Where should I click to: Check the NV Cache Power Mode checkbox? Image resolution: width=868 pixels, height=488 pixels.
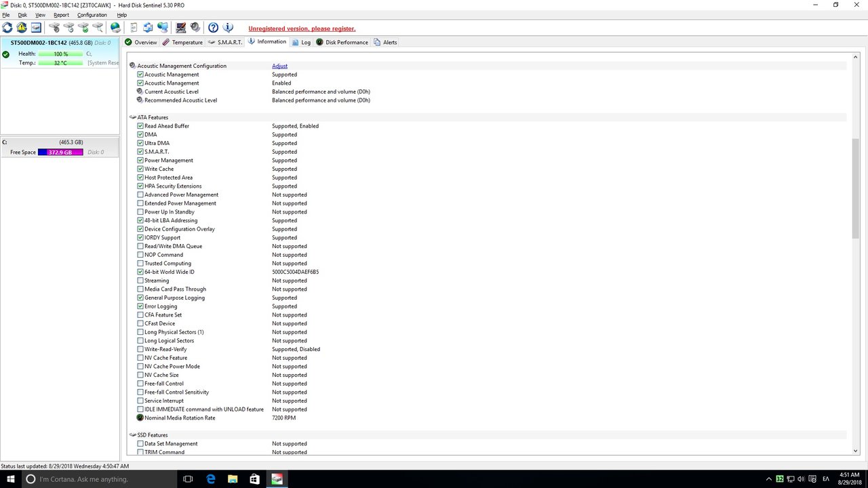point(140,367)
